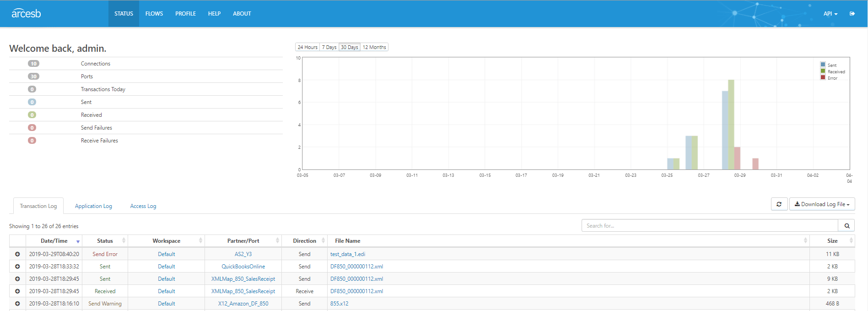Open the API dropdown menu

(830, 14)
